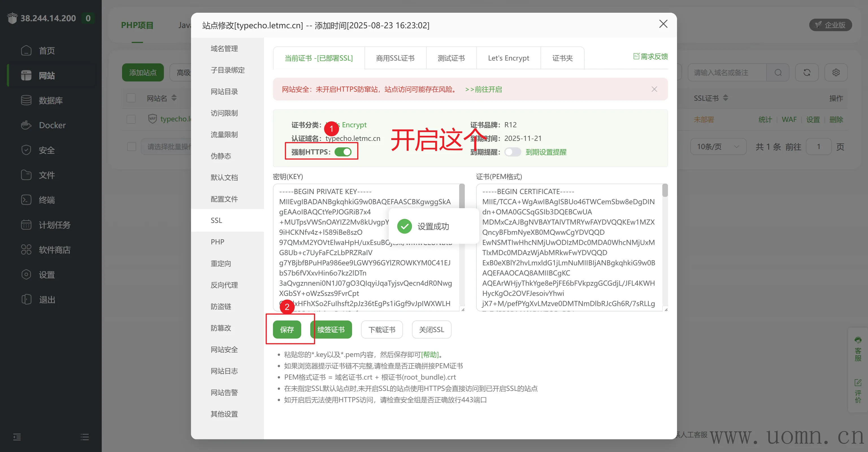Enable the expiration reminder switch

pos(513,152)
